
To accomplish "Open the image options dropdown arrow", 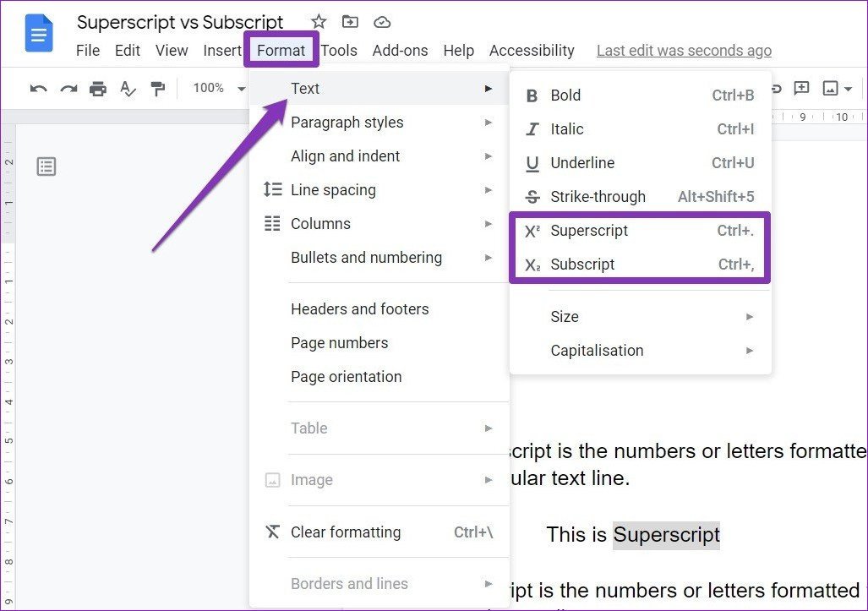I will pos(848,89).
